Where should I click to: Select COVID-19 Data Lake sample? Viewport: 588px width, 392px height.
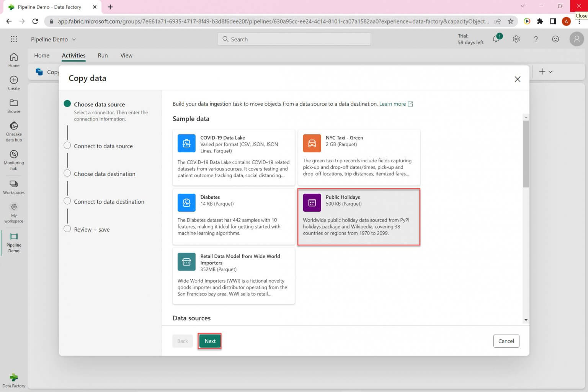point(234,157)
